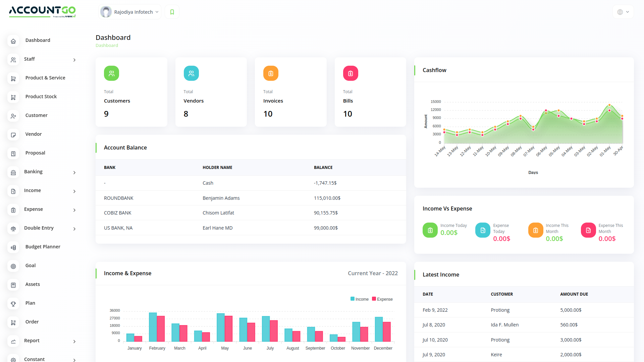Click the Budget Planner icon
The image size is (644, 362).
(x=14, y=247)
